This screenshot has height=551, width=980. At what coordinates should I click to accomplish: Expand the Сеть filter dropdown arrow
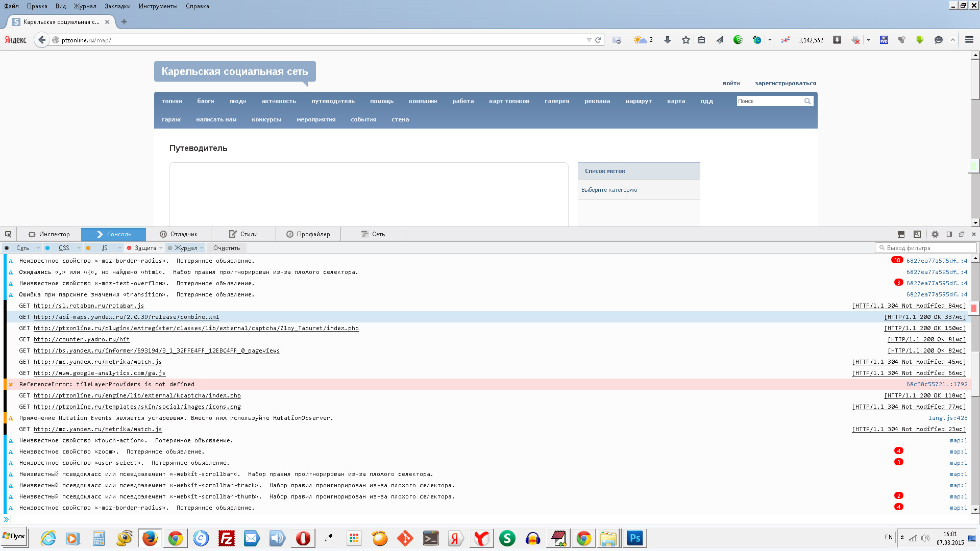pos(38,248)
